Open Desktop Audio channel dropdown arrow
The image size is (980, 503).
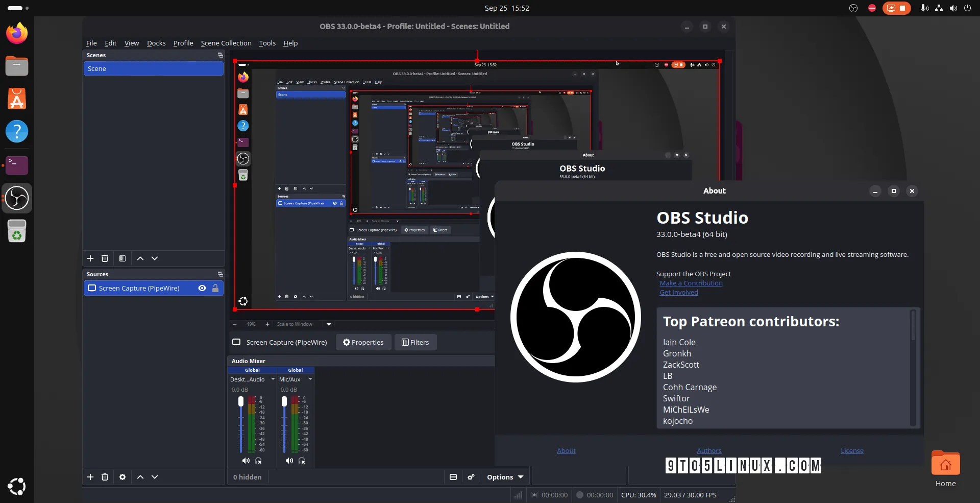(273, 379)
